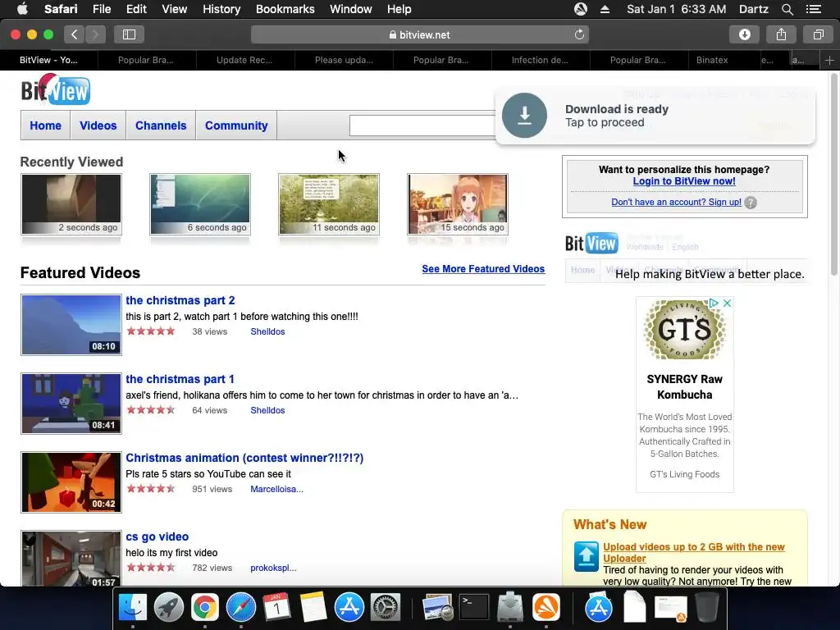Rate 'the christmas part 2' star rating

pos(151,331)
